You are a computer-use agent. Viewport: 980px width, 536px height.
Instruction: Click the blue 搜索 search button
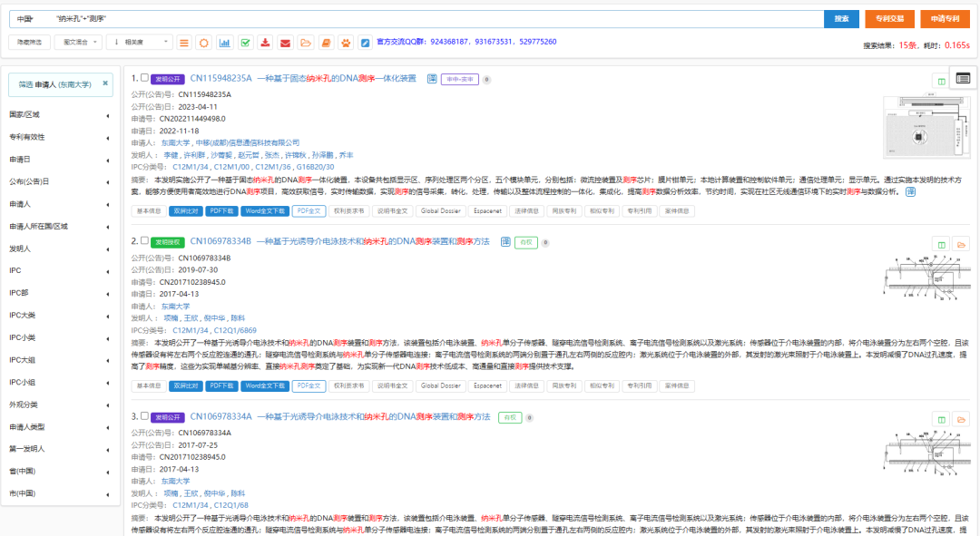[841, 19]
